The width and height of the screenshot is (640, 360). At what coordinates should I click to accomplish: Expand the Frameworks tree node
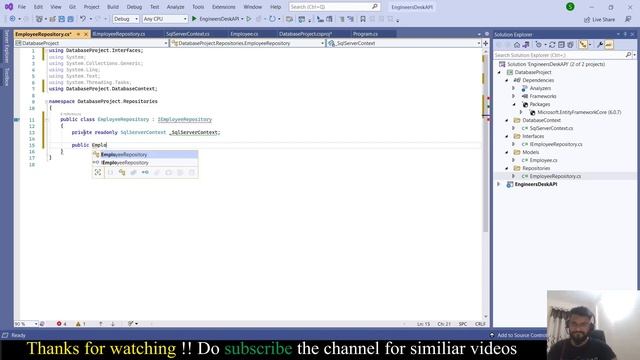click(x=514, y=96)
